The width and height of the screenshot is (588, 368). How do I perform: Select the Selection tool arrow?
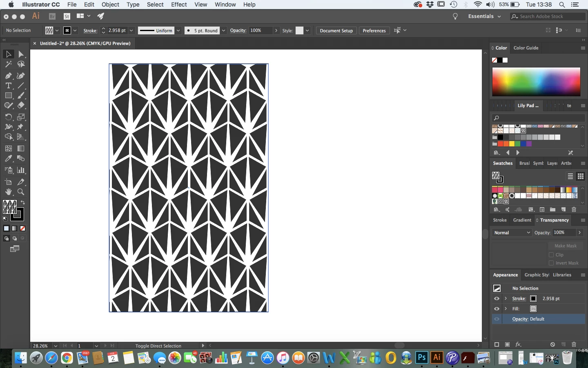click(x=8, y=54)
